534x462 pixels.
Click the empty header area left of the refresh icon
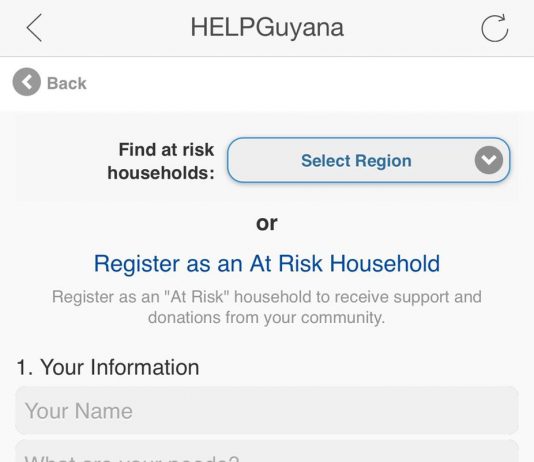[x=409, y=28]
